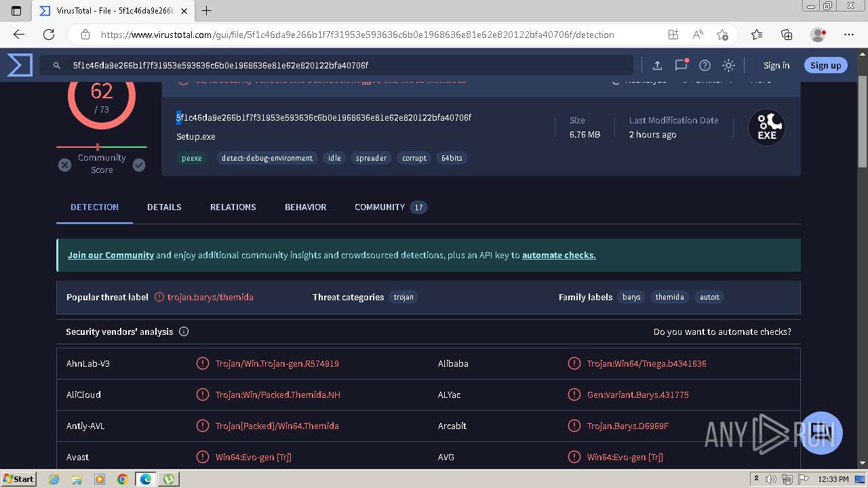Click the alert icon next to trojan.barys/themida
This screenshot has height=488, width=868.
159,297
